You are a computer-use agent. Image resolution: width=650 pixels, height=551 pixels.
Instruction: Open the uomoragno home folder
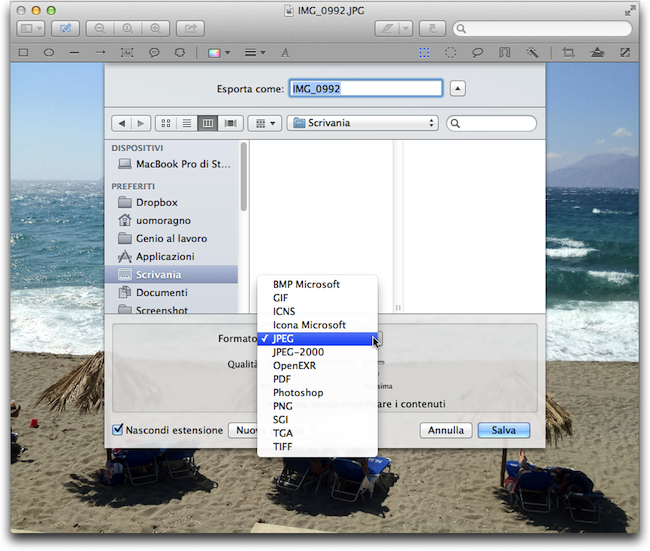(163, 220)
